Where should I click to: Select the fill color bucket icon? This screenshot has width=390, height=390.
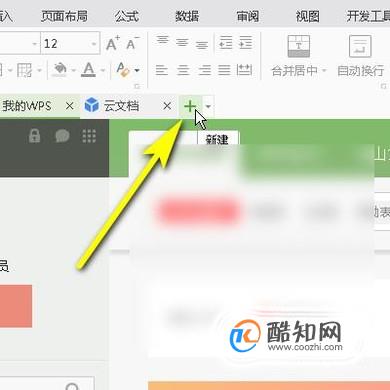[x=60, y=69]
